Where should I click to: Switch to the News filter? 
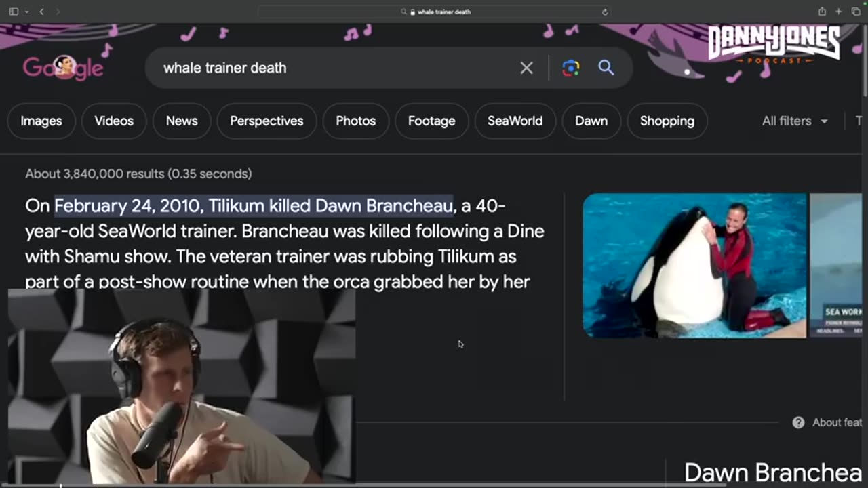coord(182,121)
